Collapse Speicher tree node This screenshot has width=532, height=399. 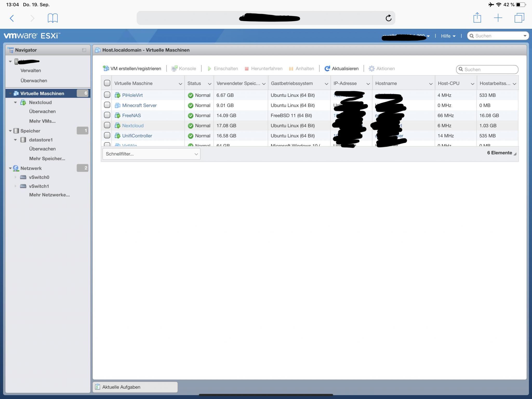point(10,131)
